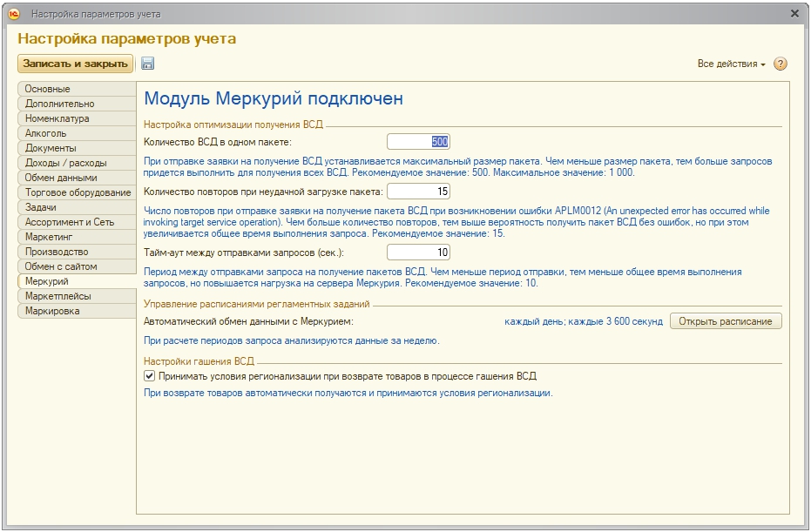Go to the Документы tab

(77, 148)
